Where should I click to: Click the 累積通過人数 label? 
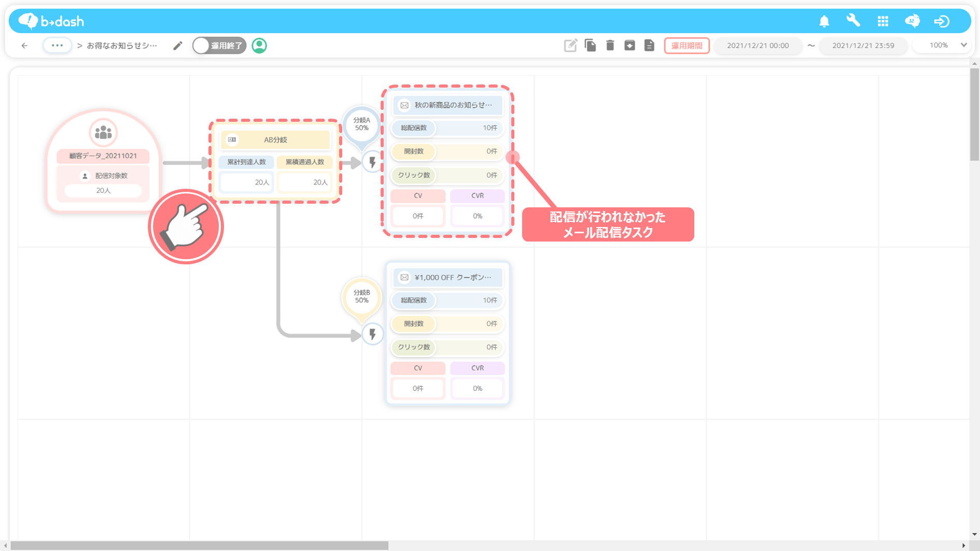coord(305,162)
